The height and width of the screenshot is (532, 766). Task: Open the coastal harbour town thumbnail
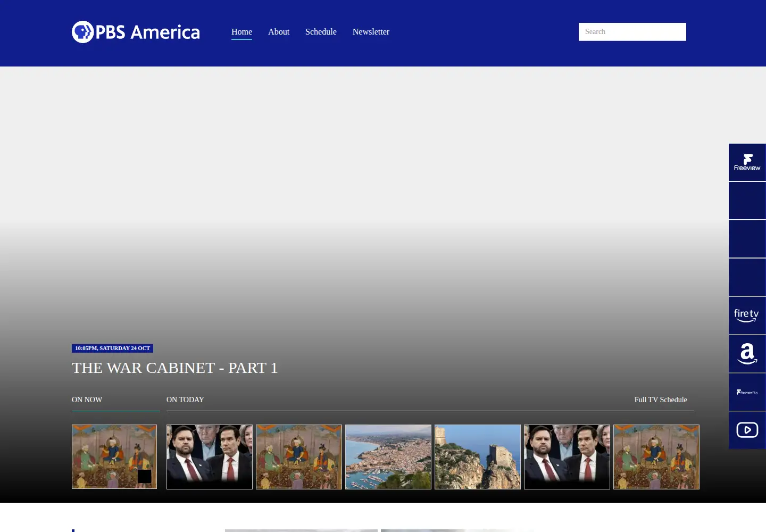tap(388, 457)
